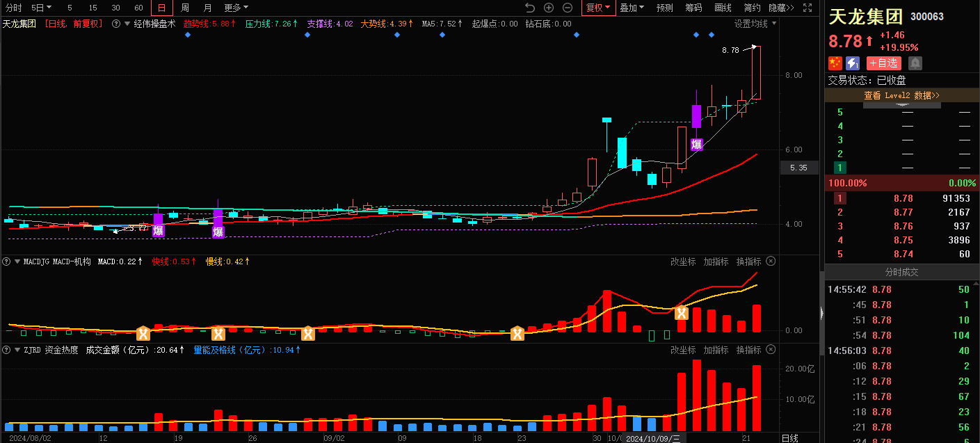Image resolution: width=980 pixels, height=443 pixels.
Task: Add stock via +自选 button
Action: [x=883, y=63]
